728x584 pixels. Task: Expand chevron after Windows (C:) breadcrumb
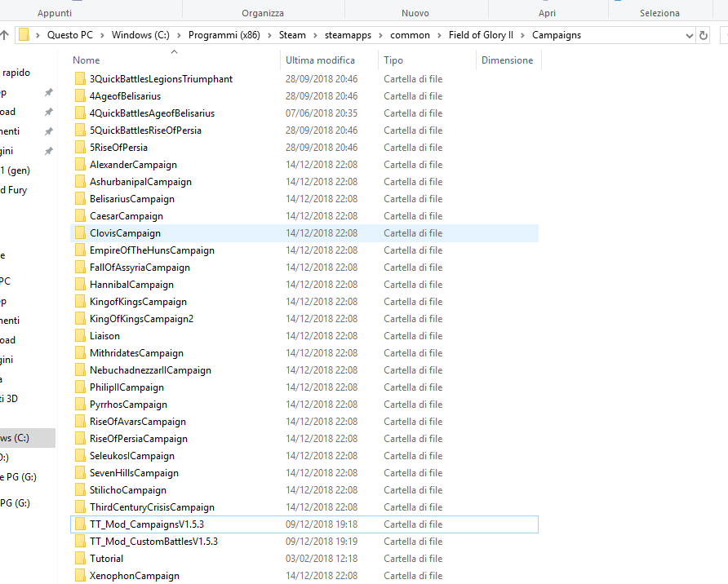pyautogui.click(x=179, y=35)
